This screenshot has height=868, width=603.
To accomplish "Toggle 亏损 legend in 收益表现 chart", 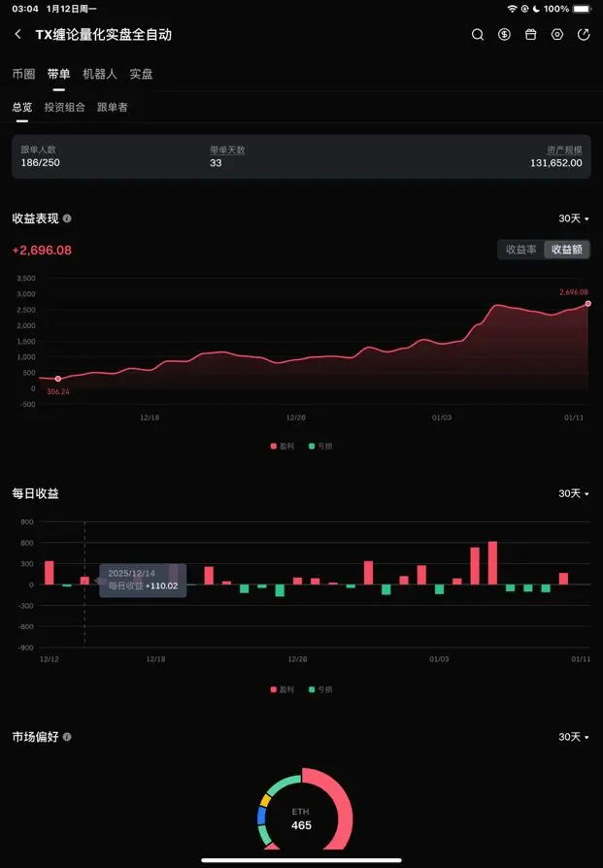I will coord(320,447).
